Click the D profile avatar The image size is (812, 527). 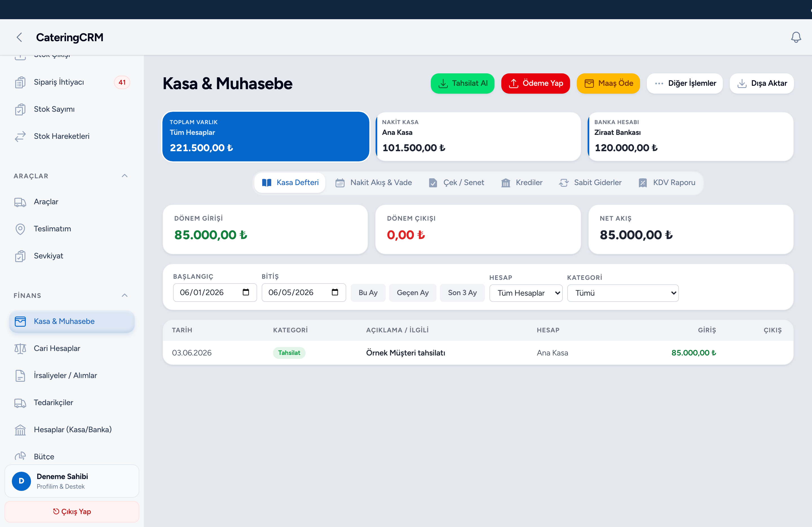[x=21, y=481]
